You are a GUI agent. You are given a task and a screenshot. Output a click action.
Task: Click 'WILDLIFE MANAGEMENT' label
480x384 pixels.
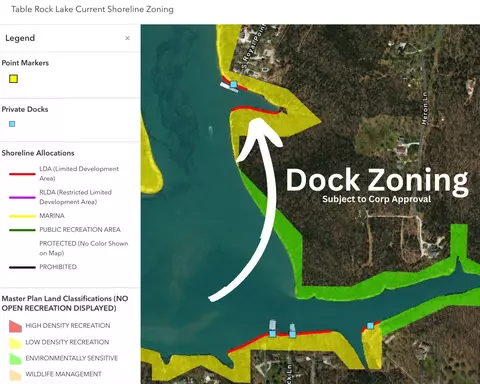(63, 374)
